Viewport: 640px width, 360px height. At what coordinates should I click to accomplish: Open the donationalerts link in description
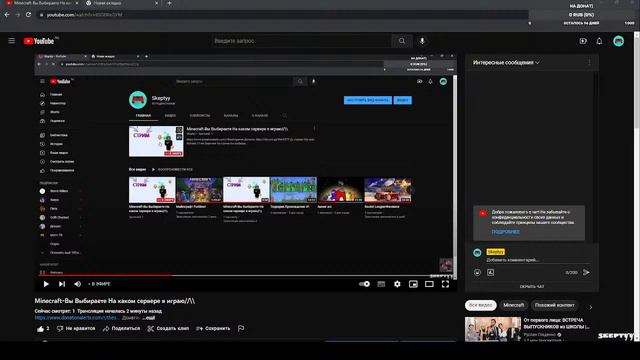pos(76,318)
